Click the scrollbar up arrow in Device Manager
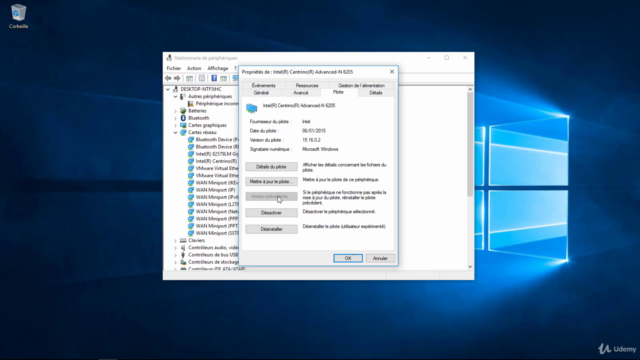The width and height of the screenshot is (640, 360). click(x=470, y=89)
